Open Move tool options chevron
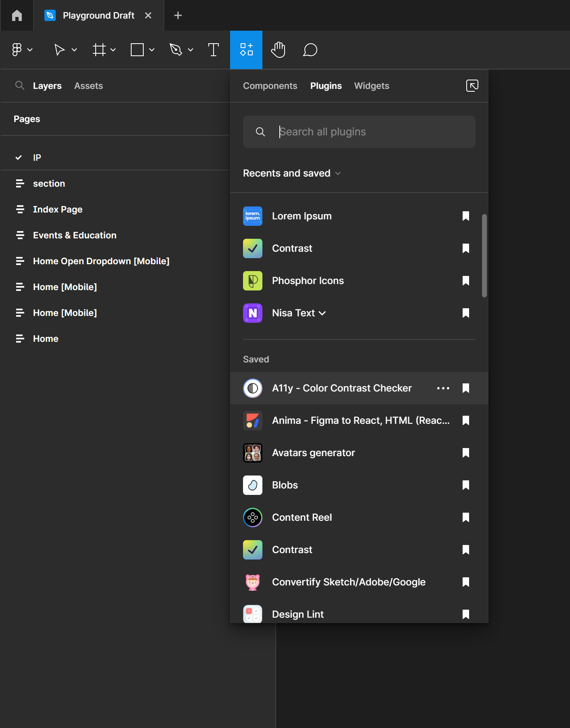 pos(74,50)
